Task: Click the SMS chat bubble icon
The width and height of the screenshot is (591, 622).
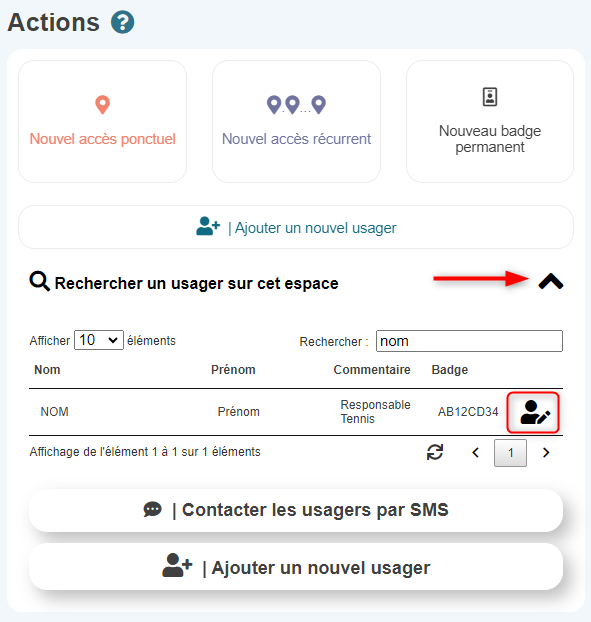Action: (x=153, y=509)
